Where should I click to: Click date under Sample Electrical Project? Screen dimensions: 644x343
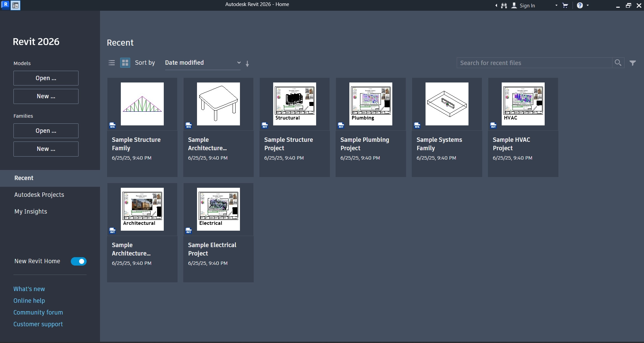[x=208, y=263]
